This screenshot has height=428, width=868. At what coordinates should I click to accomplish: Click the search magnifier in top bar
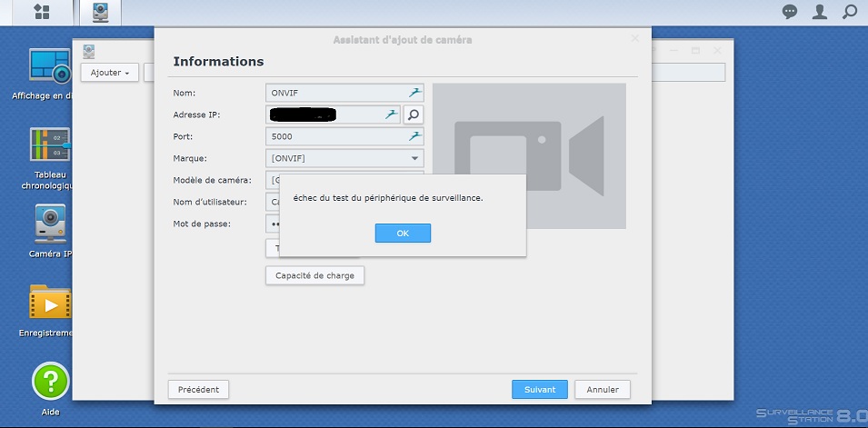(x=849, y=12)
